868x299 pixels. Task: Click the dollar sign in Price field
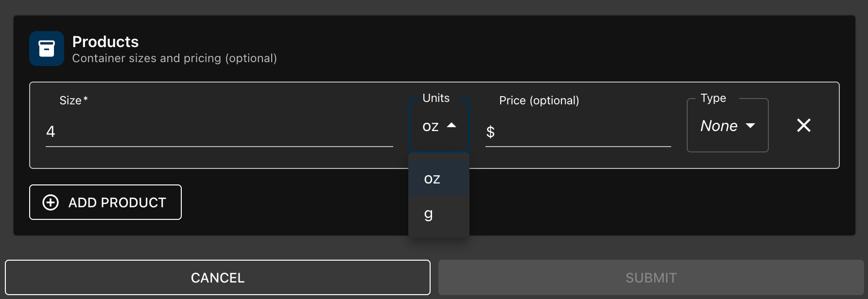pyautogui.click(x=490, y=132)
